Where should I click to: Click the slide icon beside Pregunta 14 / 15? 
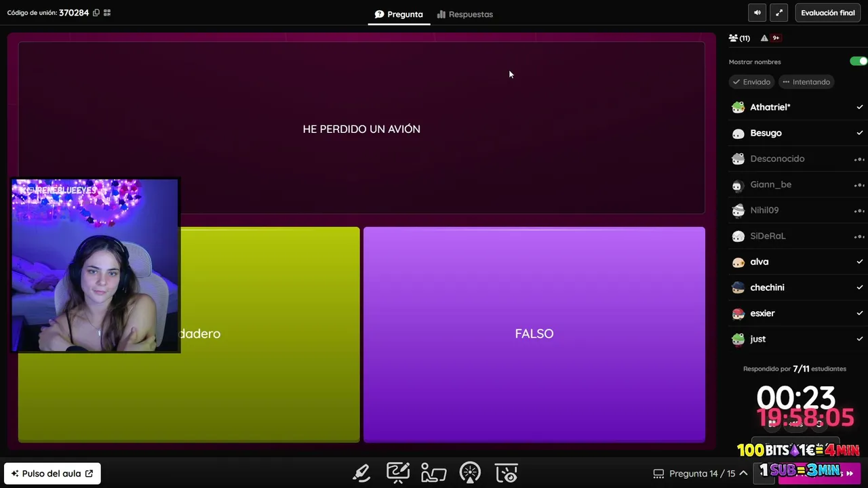point(658,474)
